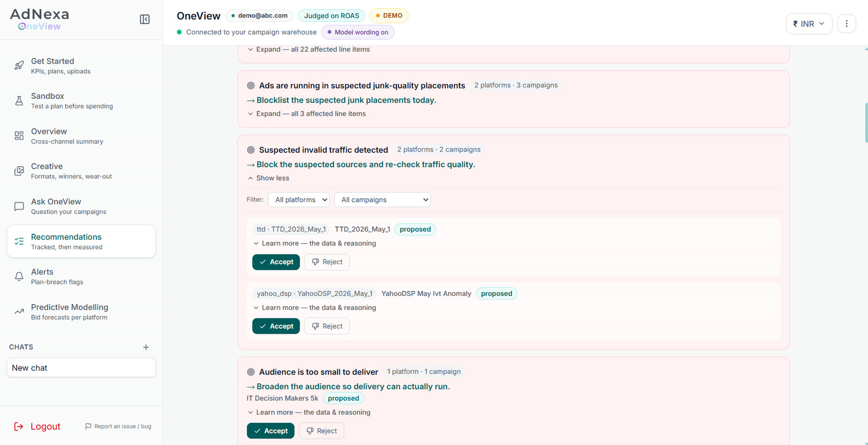The width and height of the screenshot is (868, 445).
Task: Open the Overview cross-channel summary
Action: point(81,136)
